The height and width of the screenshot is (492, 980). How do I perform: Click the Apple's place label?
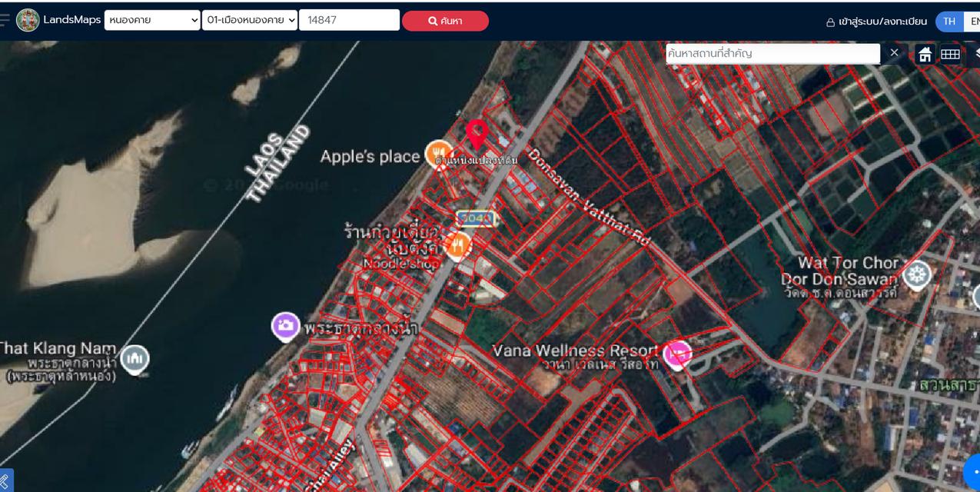pyautogui.click(x=370, y=157)
